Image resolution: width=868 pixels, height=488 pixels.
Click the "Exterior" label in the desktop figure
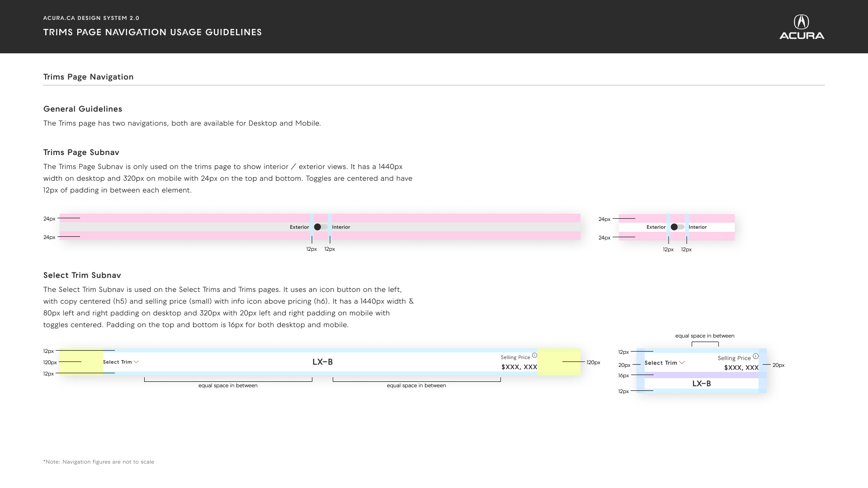point(299,227)
